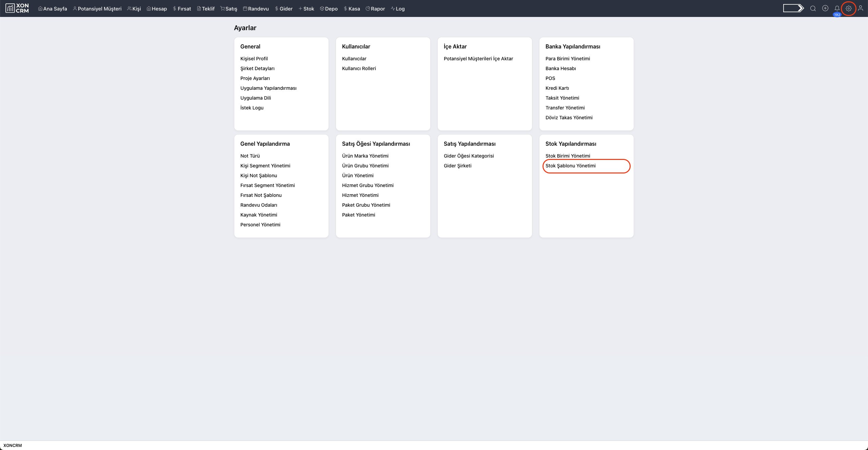
Task: Open Kullanıcı Rolleri
Action: (x=359, y=68)
